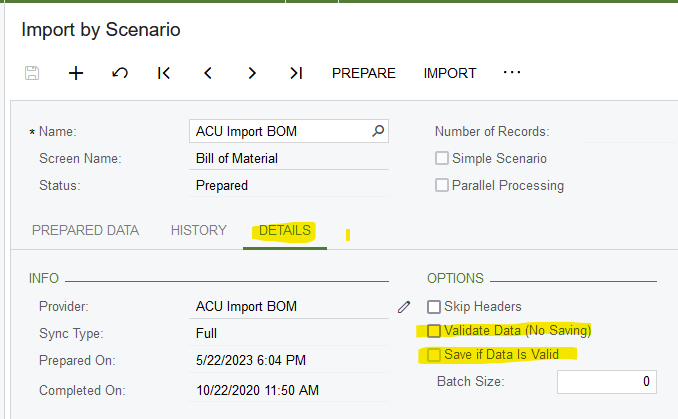Check the Skip Headers option
This screenshot has width=678, height=419.
434,307
